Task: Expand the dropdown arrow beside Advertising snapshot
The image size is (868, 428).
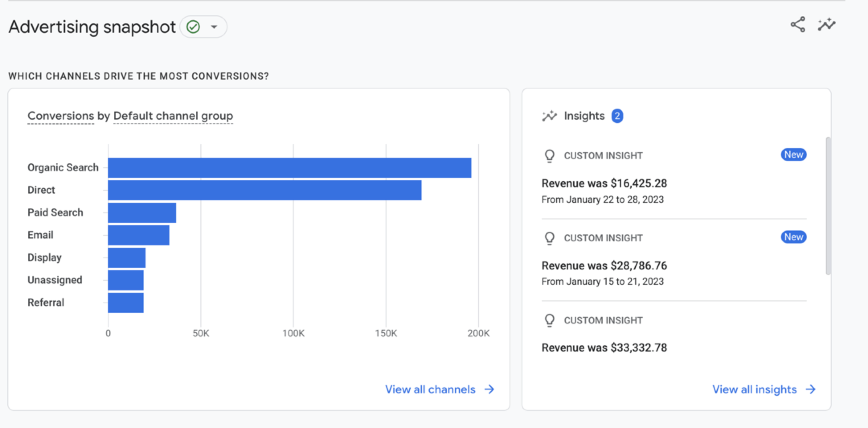Action: click(214, 27)
